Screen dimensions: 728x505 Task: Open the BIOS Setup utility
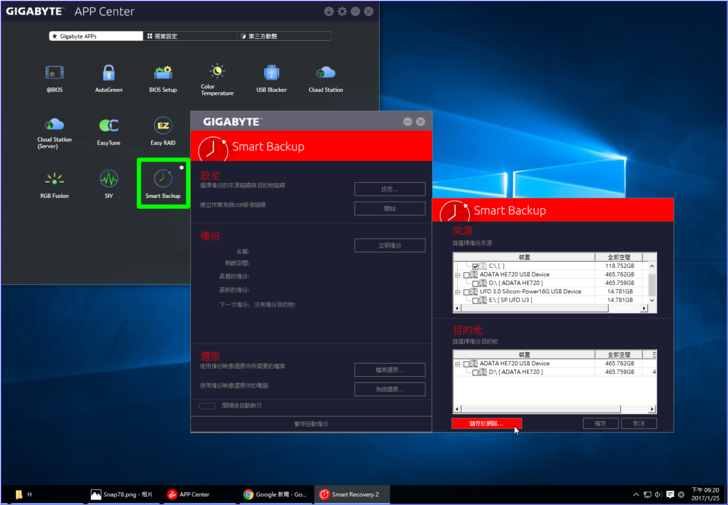(x=162, y=76)
